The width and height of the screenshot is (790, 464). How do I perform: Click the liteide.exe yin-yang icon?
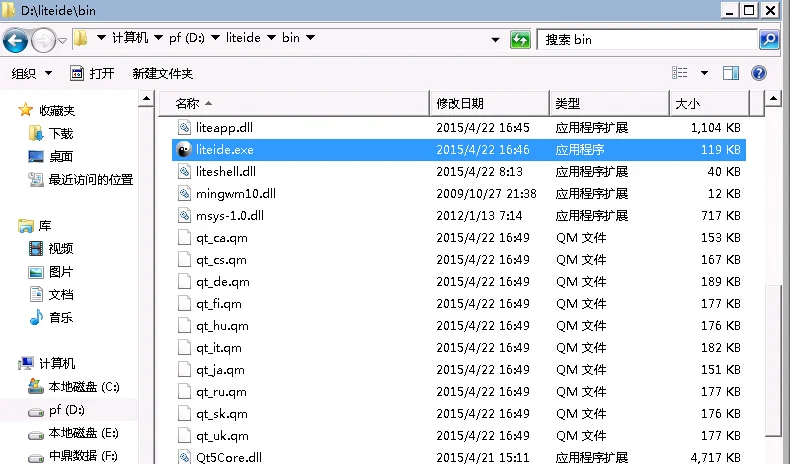(x=184, y=150)
